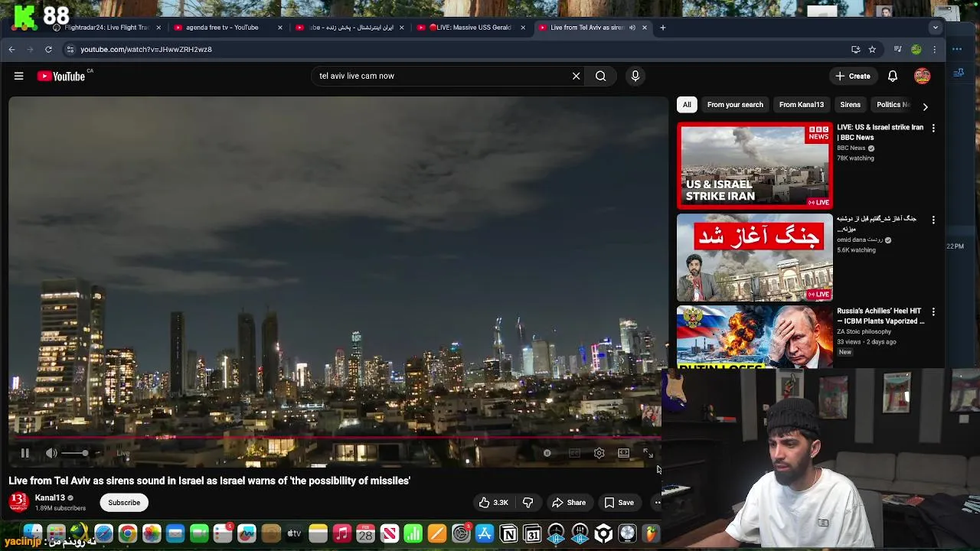980x551 pixels.
Task: Reload the page
Action: pyautogui.click(x=48, y=49)
